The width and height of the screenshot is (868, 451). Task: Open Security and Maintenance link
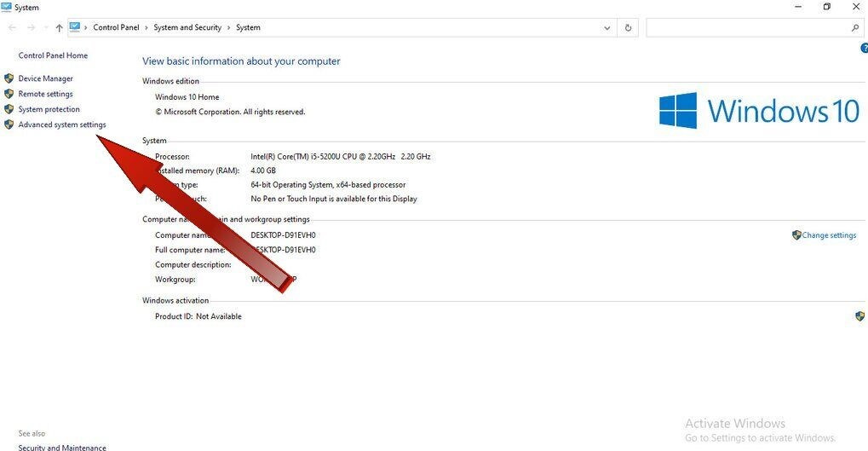[x=62, y=447]
